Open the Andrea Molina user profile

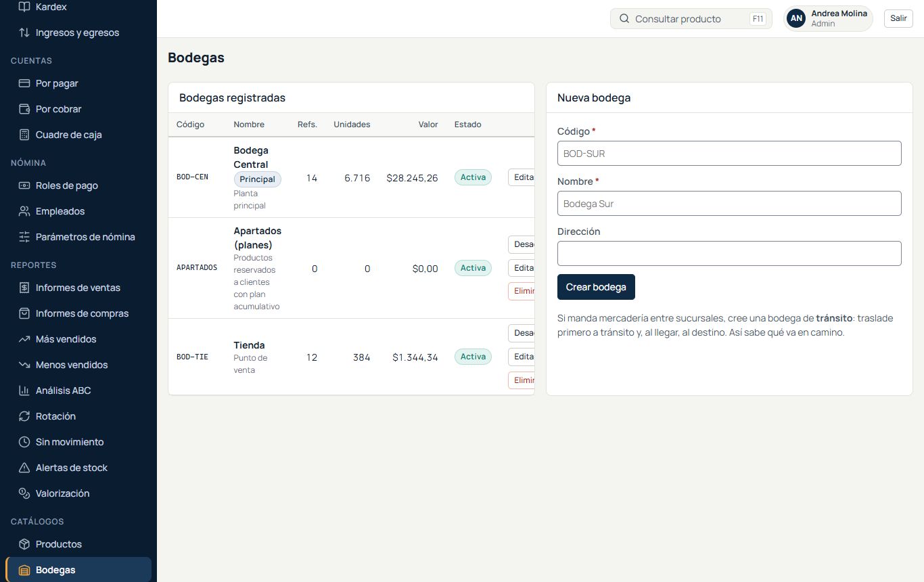[x=828, y=19]
